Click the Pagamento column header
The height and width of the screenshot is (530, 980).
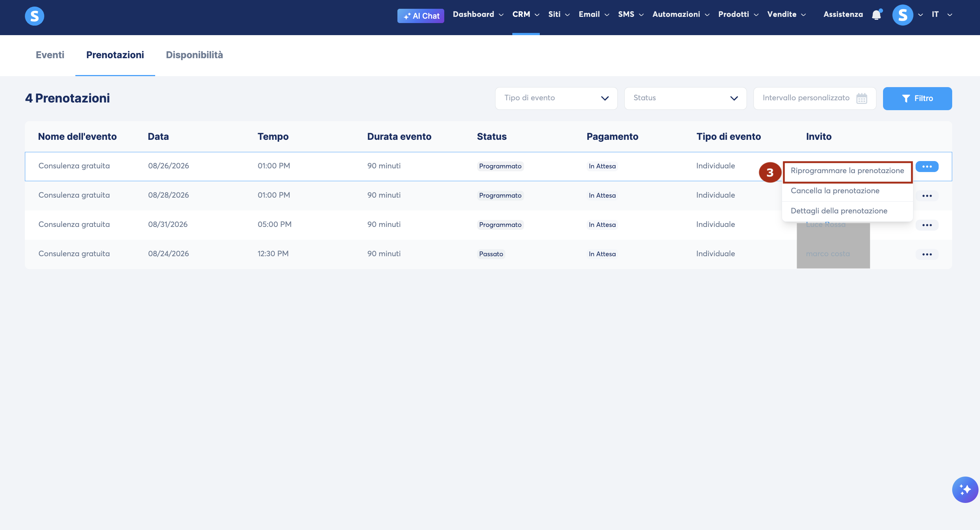click(x=612, y=137)
